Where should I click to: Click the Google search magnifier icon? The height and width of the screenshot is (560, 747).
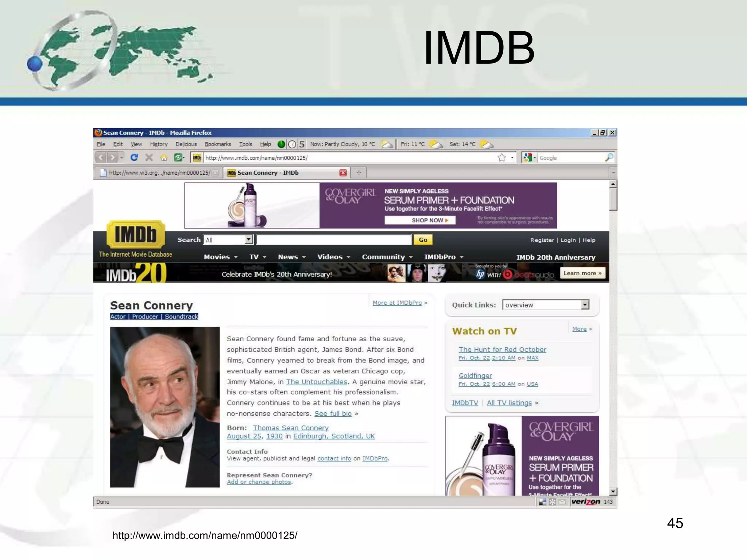click(x=609, y=157)
